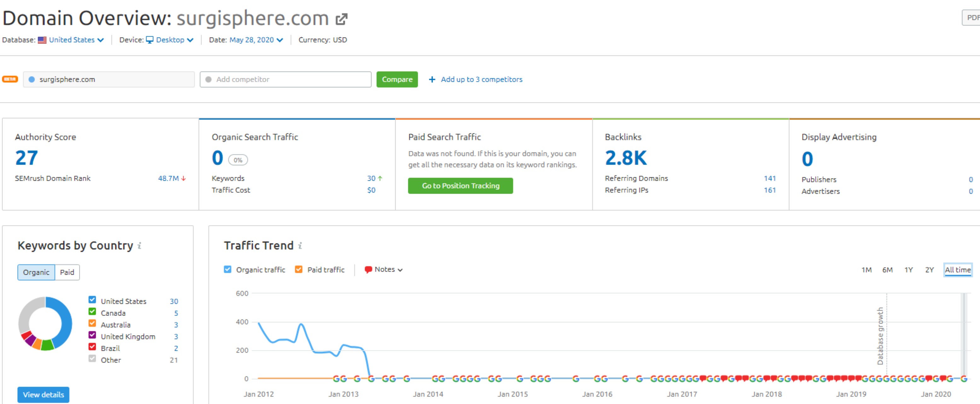Select All time range
The width and height of the screenshot is (980, 404).
958,270
